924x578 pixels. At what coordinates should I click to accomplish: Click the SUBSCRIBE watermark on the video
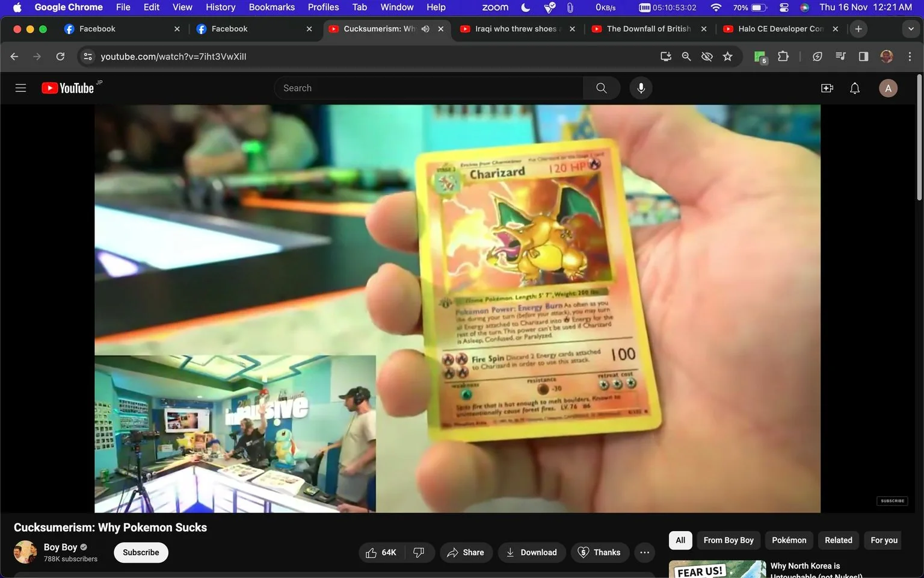pos(892,501)
